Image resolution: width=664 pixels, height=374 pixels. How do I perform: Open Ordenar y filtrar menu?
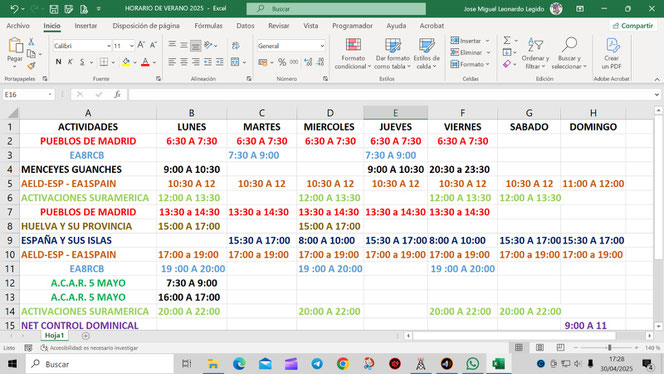[535, 53]
